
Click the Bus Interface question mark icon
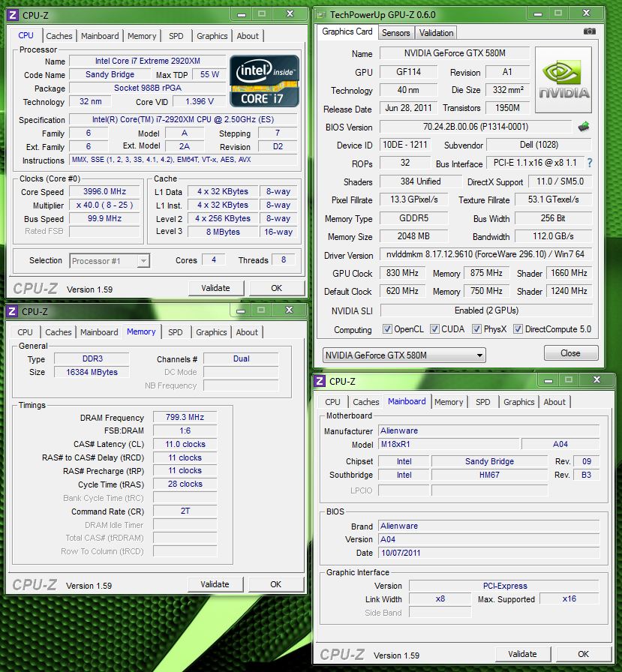(x=590, y=163)
